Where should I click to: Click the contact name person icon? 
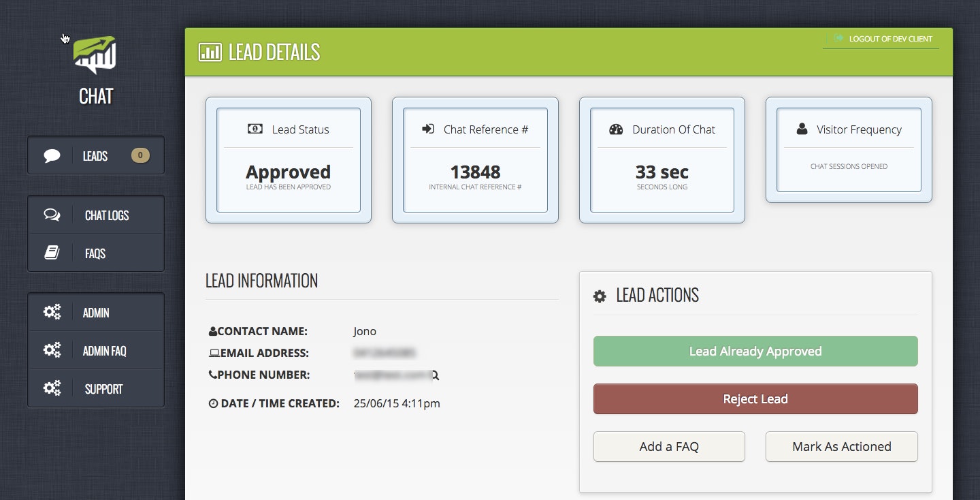coord(213,332)
